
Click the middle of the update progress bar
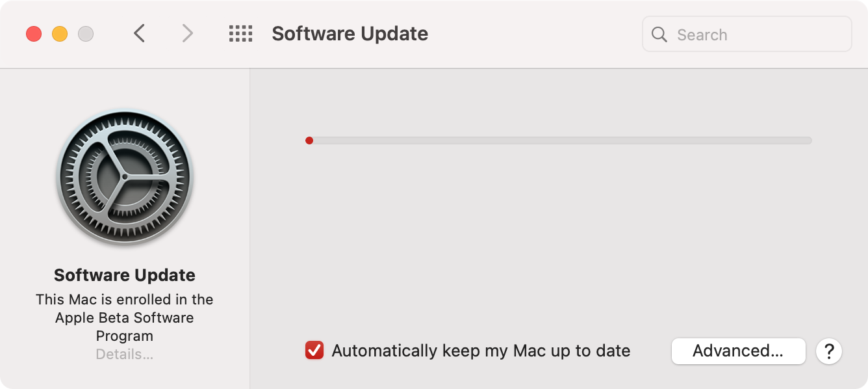point(559,141)
